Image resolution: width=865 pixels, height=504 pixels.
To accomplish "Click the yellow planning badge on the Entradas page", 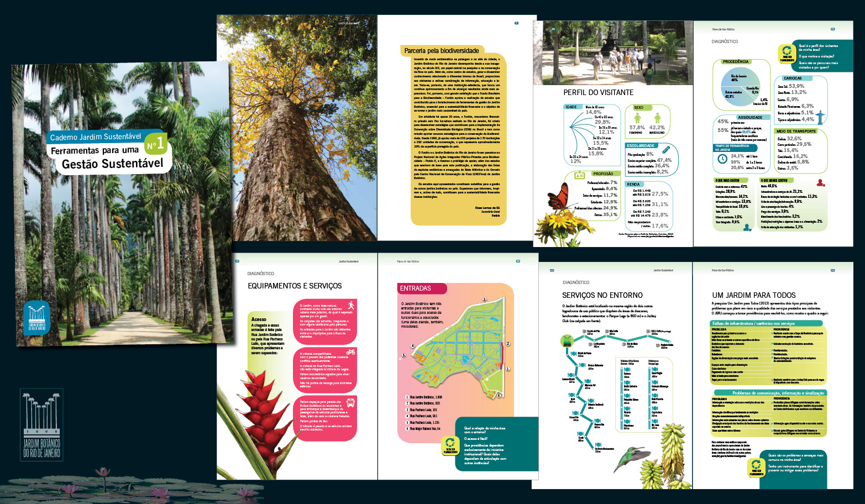I will [x=450, y=445].
